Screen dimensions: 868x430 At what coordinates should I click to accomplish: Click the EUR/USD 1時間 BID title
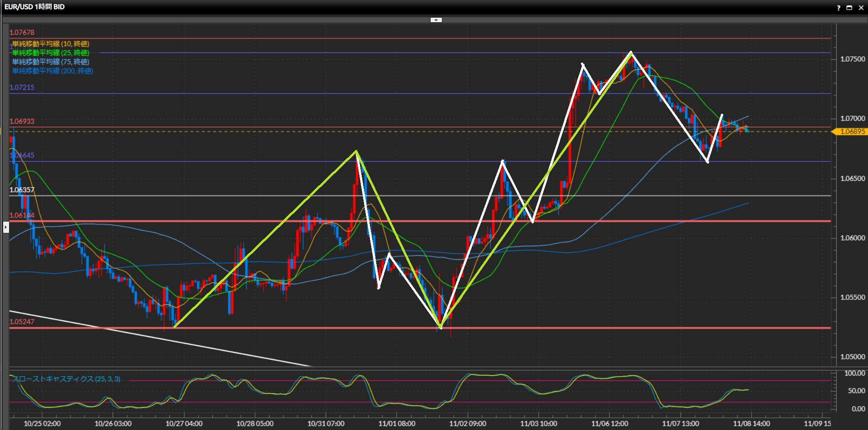point(34,7)
